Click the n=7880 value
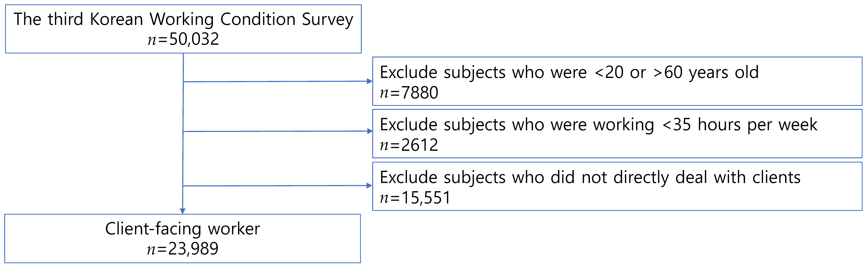 point(409,93)
